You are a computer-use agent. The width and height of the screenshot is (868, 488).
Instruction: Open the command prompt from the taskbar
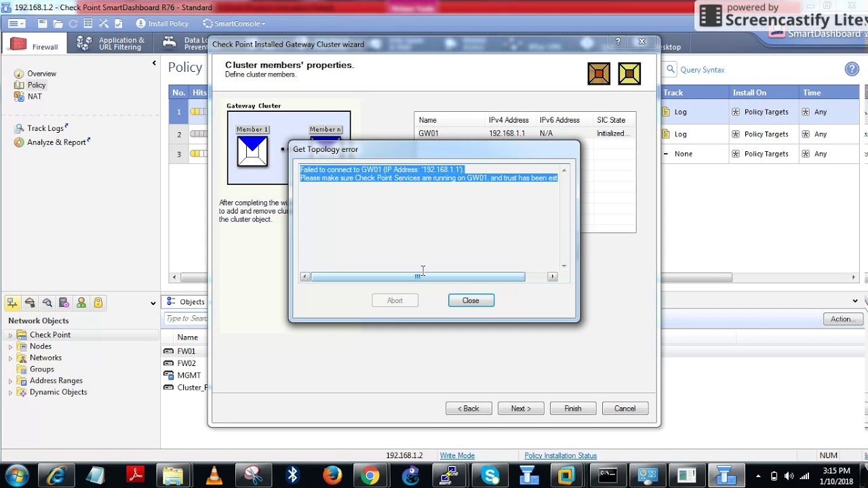click(608, 476)
